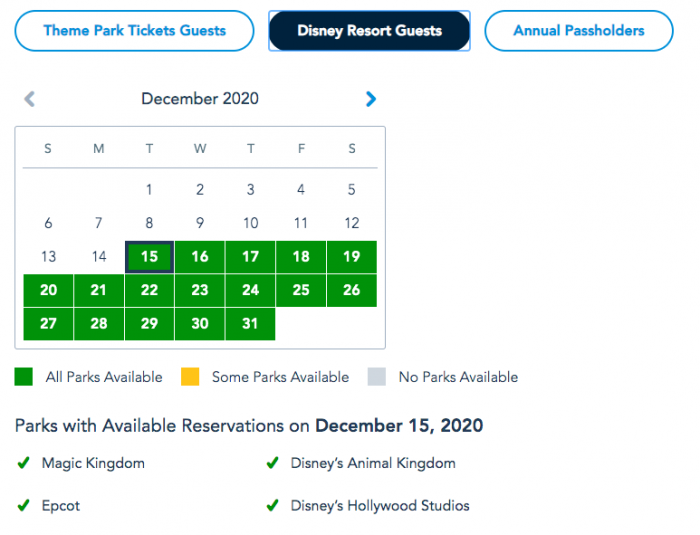Click green checkmark beside Magic Kingdom
The height and width of the screenshot is (535, 700).
[x=23, y=463]
